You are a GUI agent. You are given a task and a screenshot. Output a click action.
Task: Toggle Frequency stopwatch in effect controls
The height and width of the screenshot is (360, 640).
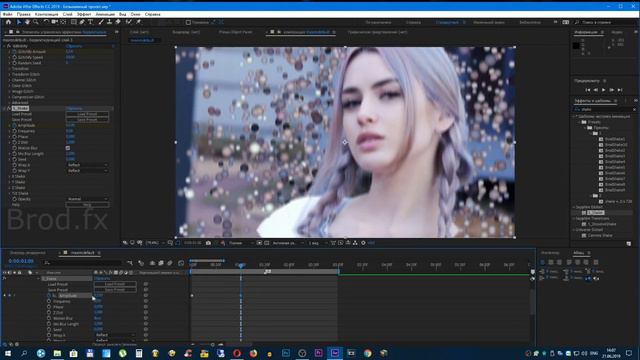tap(14, 131)
